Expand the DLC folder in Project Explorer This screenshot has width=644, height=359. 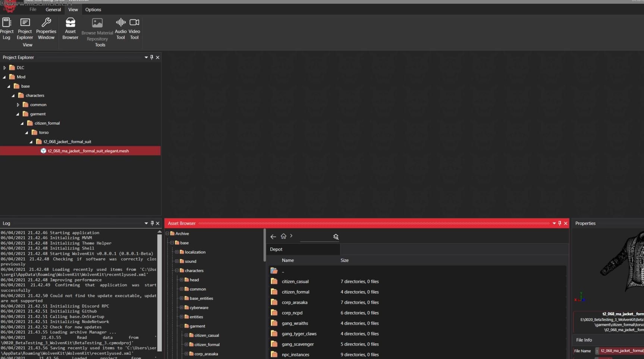click(4, 68)
